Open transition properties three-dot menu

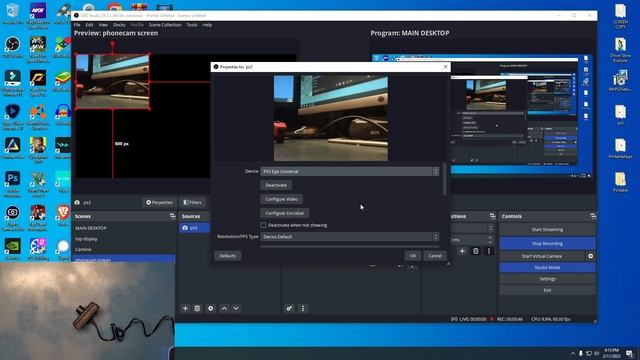tap(489, 251)
